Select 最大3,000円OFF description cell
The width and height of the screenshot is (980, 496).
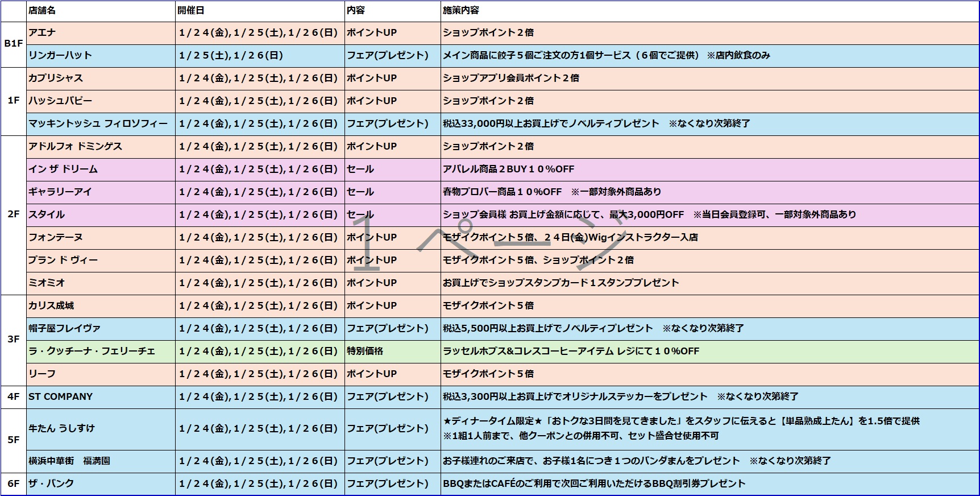(x=709, y=215)
